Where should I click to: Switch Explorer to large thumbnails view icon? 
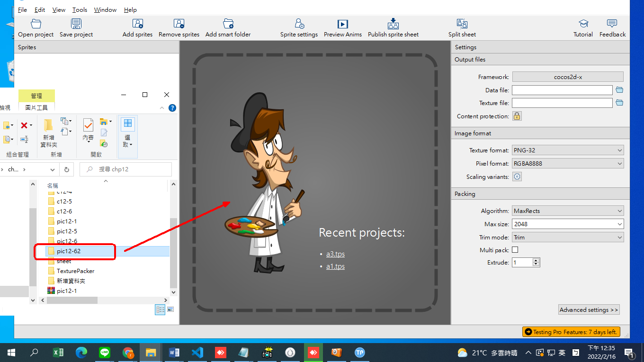click(x=170, y=309)
